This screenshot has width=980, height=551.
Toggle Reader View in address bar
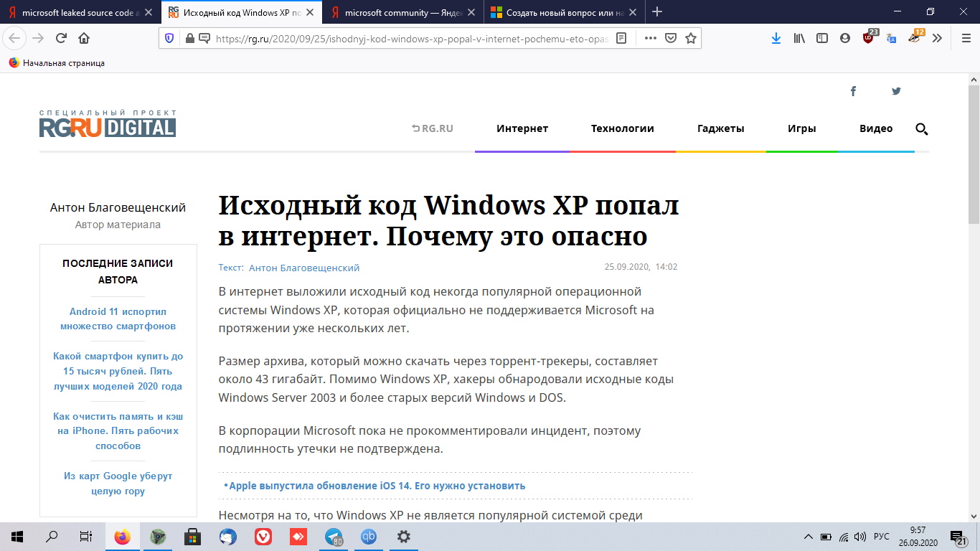622,39
